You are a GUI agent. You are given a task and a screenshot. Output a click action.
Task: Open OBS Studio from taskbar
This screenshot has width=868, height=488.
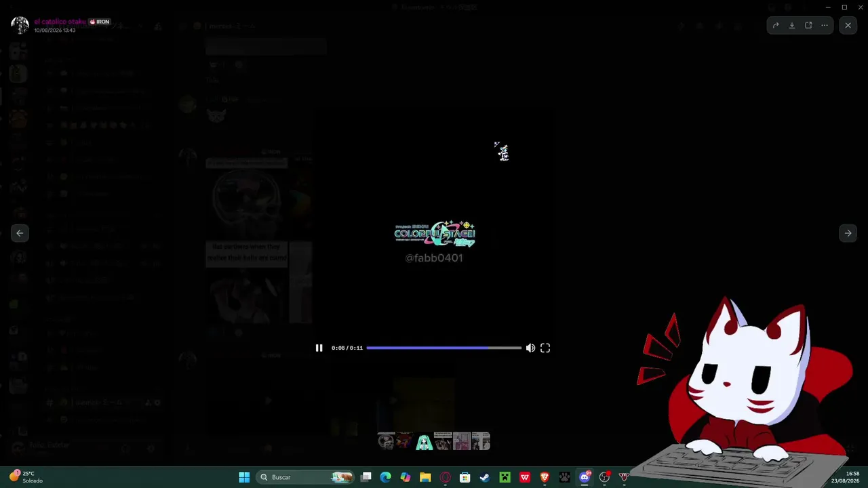click(x=604, y=477)
